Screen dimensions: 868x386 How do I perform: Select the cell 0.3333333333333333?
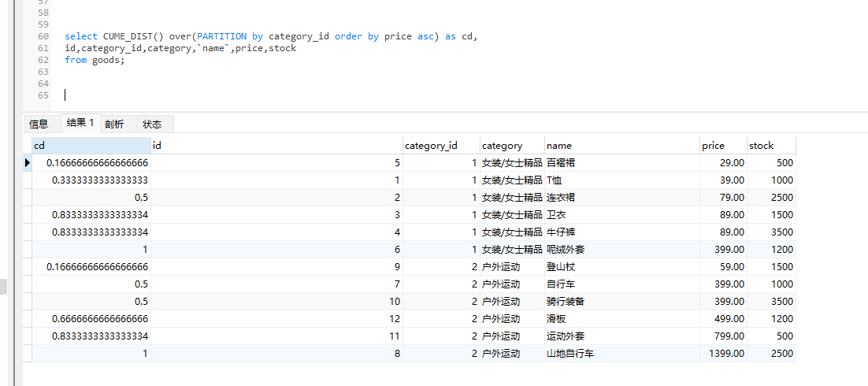pos(91,180)
